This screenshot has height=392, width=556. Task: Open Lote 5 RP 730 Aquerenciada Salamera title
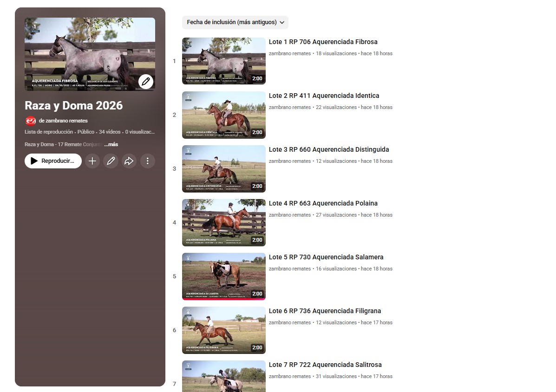[x=326, y=257]
